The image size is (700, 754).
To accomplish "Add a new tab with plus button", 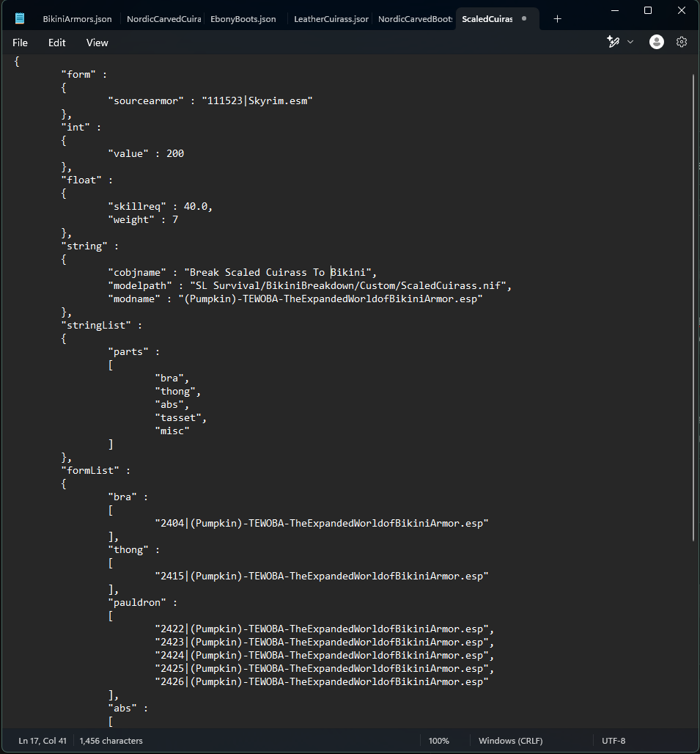I will [557, 19].
